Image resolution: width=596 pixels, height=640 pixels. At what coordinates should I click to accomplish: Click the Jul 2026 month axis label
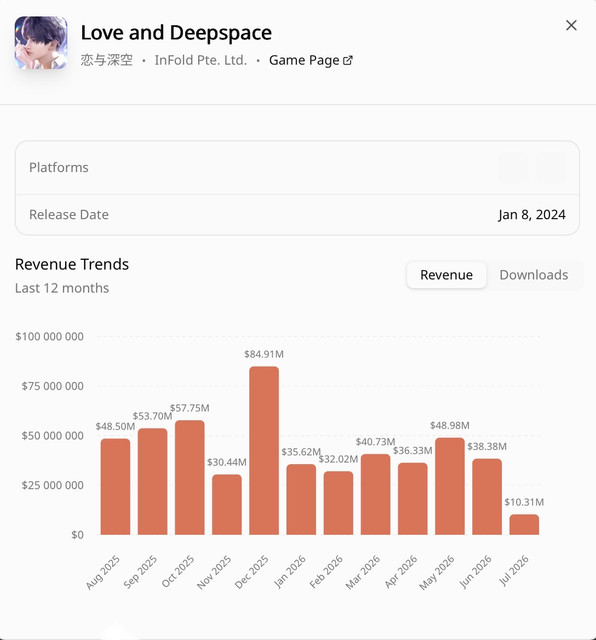click(514, 571)
